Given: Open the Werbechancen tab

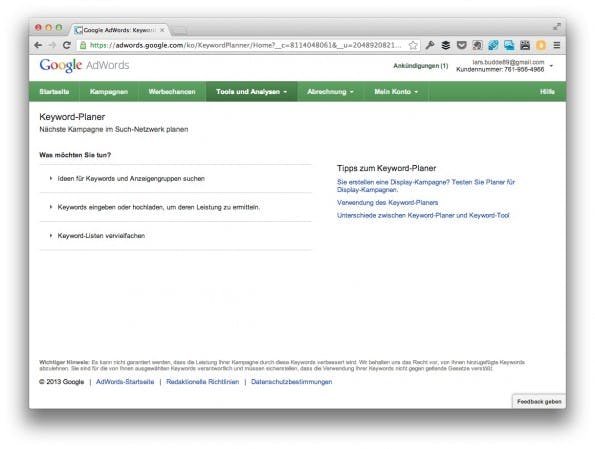Looking at the screenshot, I should [172, 91].
